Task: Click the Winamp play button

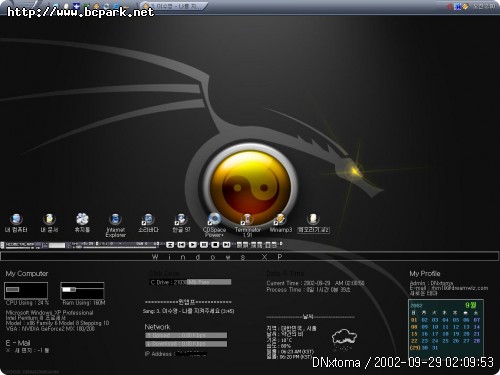Action: pos(193,245)
